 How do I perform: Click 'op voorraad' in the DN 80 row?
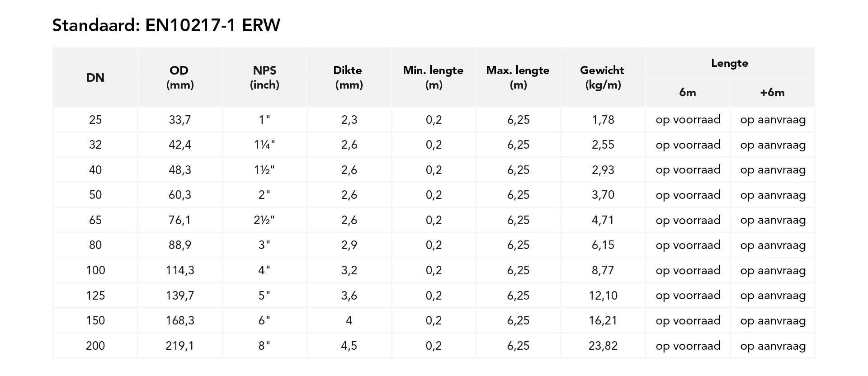688,245
